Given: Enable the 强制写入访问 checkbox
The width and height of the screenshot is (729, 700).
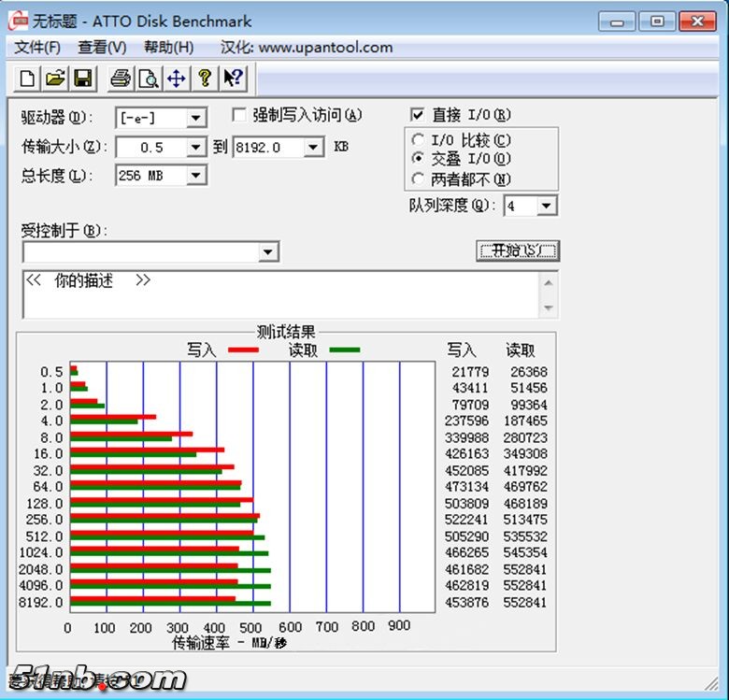Looking at the screenshot, I should (239, 115).
